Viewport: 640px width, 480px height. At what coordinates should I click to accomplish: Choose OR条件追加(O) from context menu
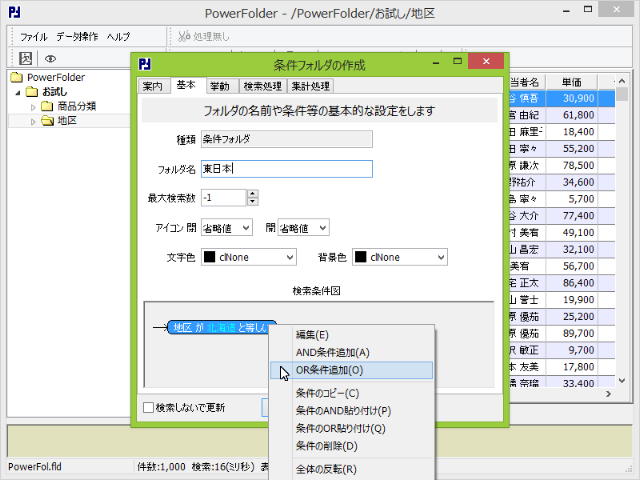pyautogui.click(x=351, y=370)
